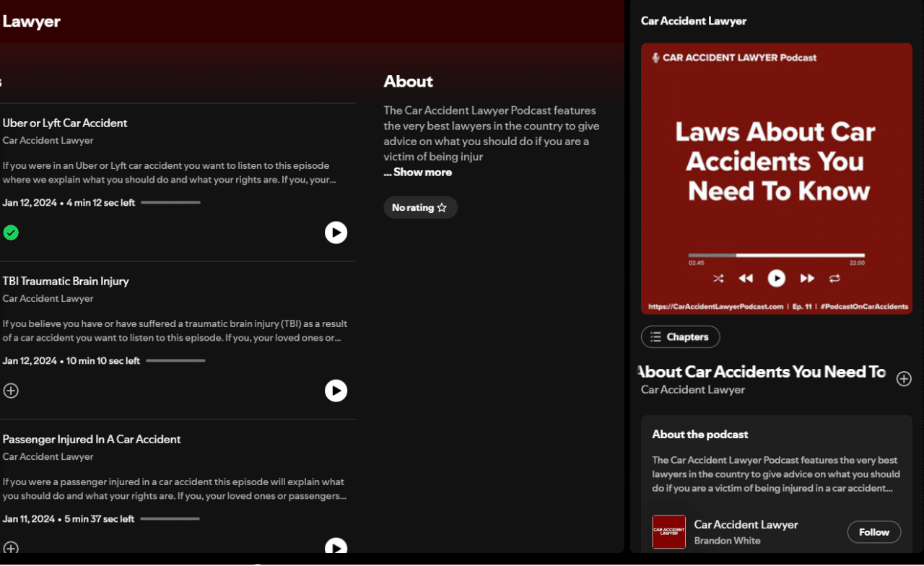Click Car Accident Lawyer under Passenger Injured title

(48, 457)
